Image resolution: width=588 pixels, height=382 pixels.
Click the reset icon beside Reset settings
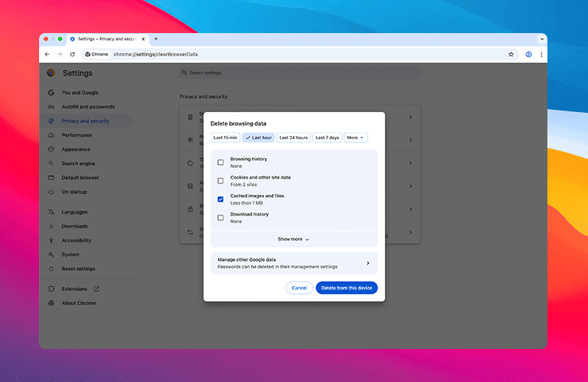point(51,268)
